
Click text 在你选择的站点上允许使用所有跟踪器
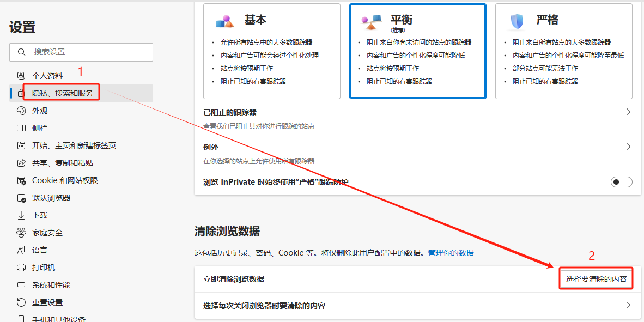[259, 161]
